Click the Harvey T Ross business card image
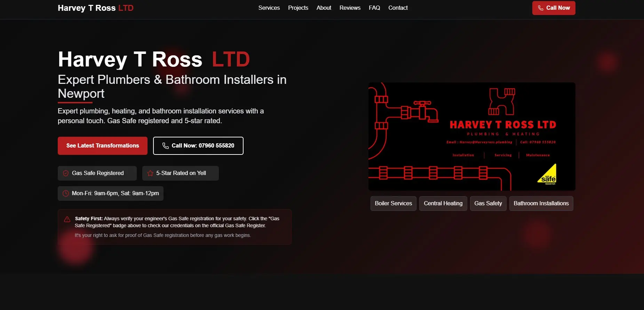The height and width of the screenshot is (310, 644). click(x=472, y=136)
